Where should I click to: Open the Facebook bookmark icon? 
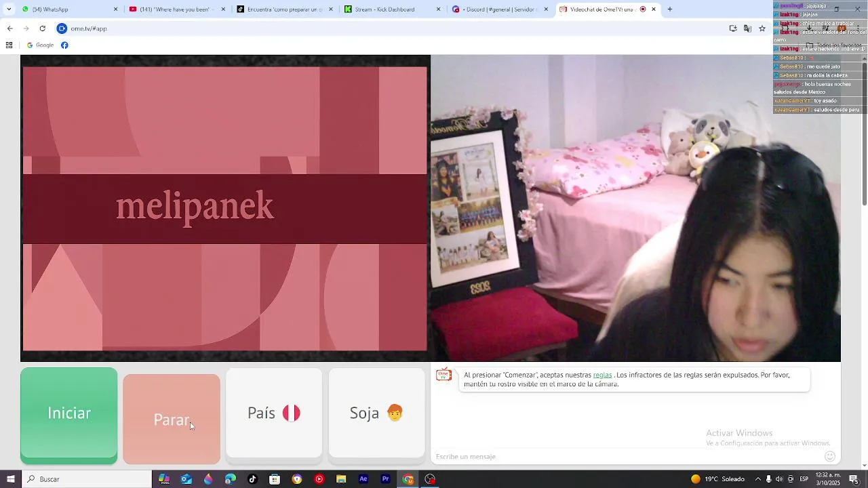[64, 45]
